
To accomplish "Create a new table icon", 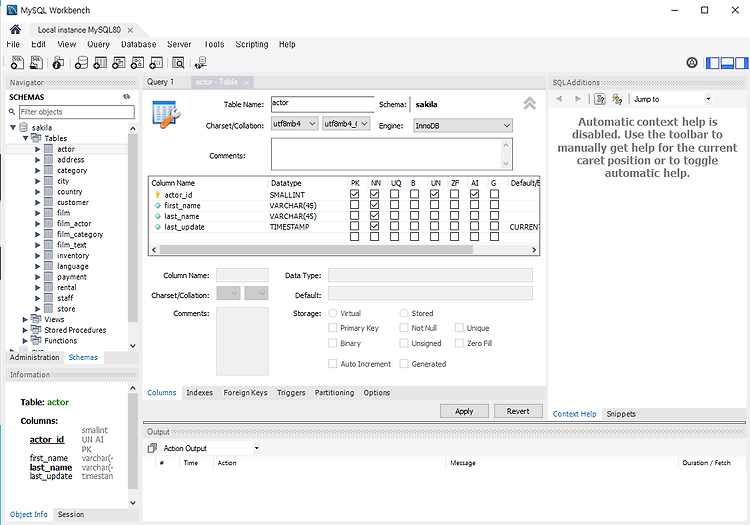I will point(100,63).
